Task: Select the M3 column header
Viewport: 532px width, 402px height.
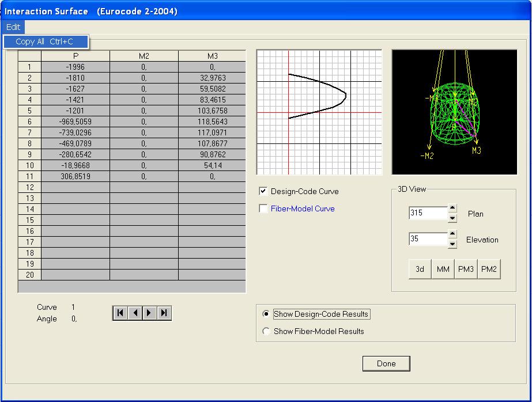Action: [x=212, y=56]
